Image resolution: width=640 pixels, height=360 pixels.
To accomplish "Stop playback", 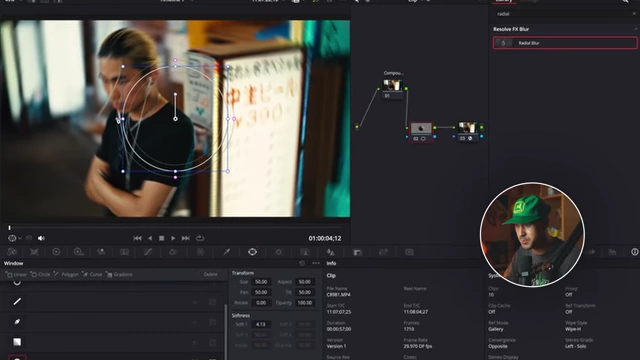I will click(x=161, y=238).
